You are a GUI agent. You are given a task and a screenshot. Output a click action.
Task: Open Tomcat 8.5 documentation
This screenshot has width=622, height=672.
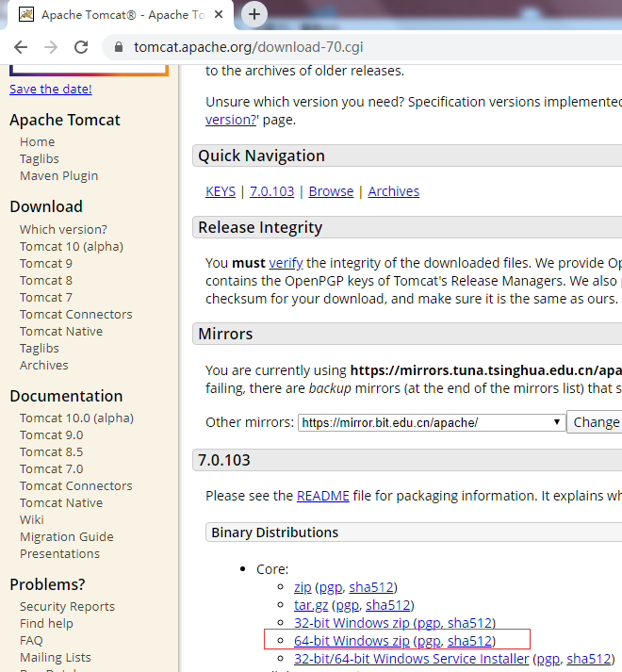52,451
